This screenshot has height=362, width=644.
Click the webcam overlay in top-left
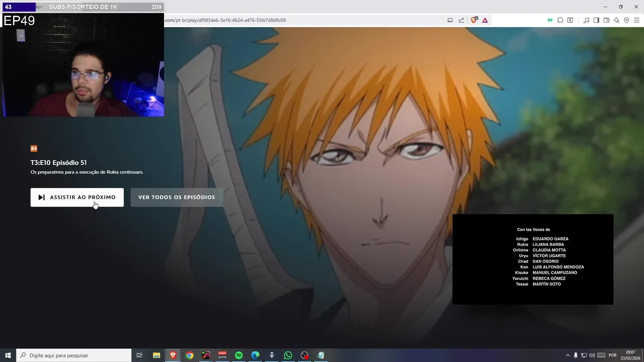pos(82,65)
